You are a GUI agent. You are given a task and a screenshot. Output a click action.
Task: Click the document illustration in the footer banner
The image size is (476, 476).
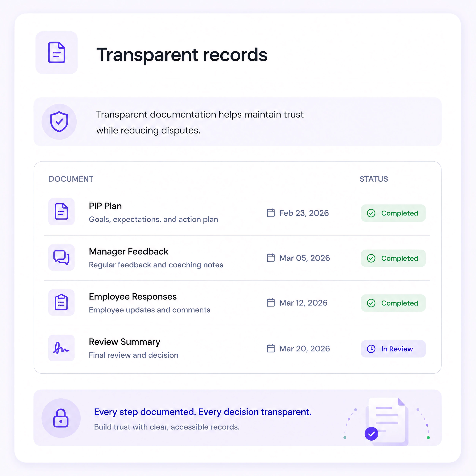point(387,421)
